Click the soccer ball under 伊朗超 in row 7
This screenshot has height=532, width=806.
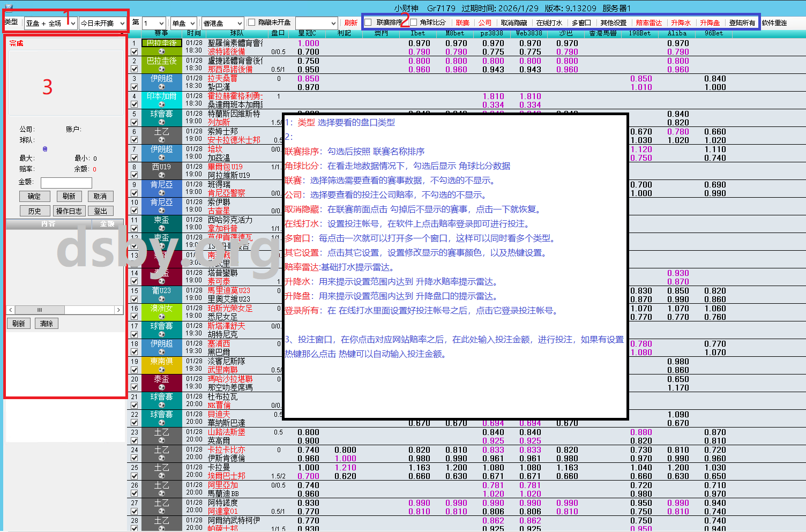pyautogui.click(x=162, y=158)
